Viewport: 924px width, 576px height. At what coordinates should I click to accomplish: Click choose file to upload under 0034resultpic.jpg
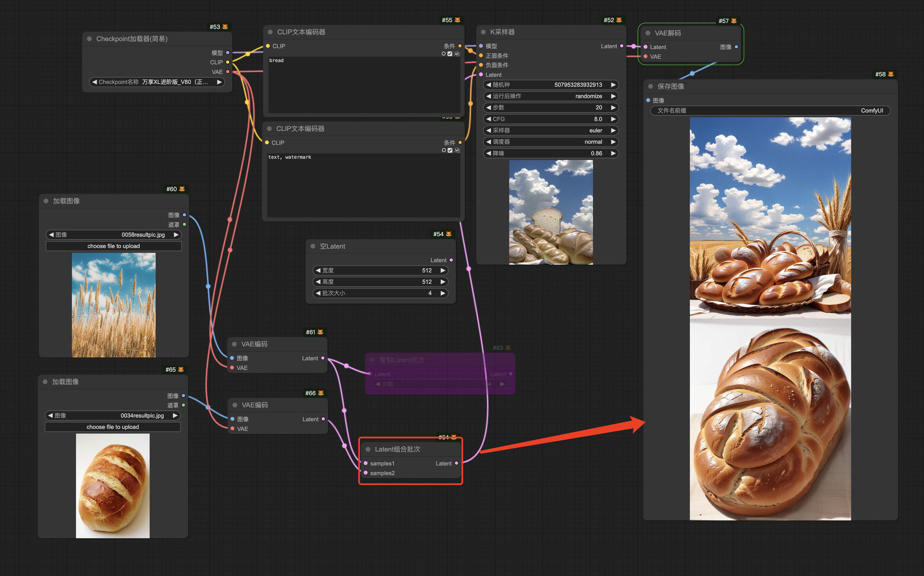[x=113, y=427]
